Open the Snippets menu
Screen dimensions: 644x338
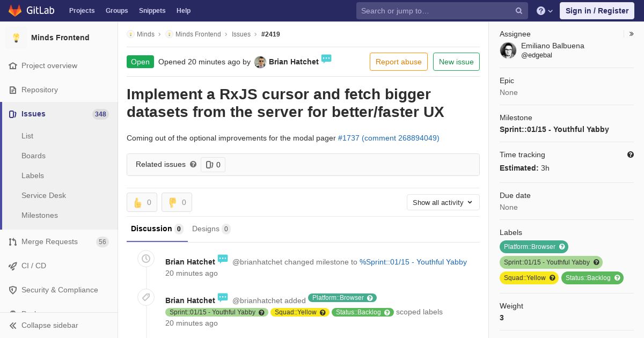tap(152, 11)
